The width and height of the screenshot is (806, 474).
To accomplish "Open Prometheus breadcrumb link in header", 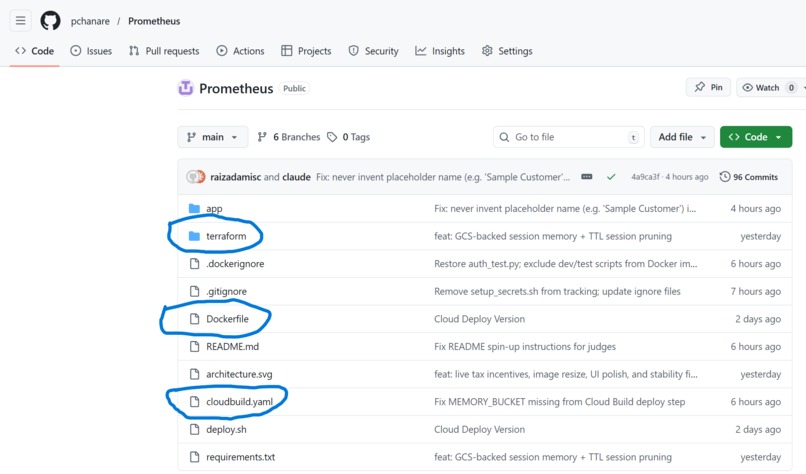I will (x=154, y=21).
